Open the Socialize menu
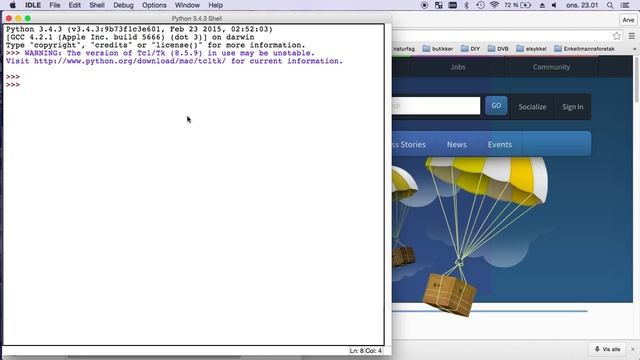The height and width of the screenshot is (360, 640). point(532,107)
